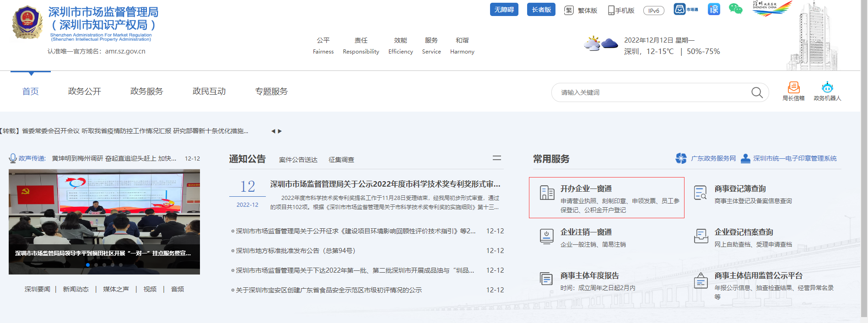Click the 请输入关键词 search field
This screenshot has height=323, width=868.
coord(650,92)
